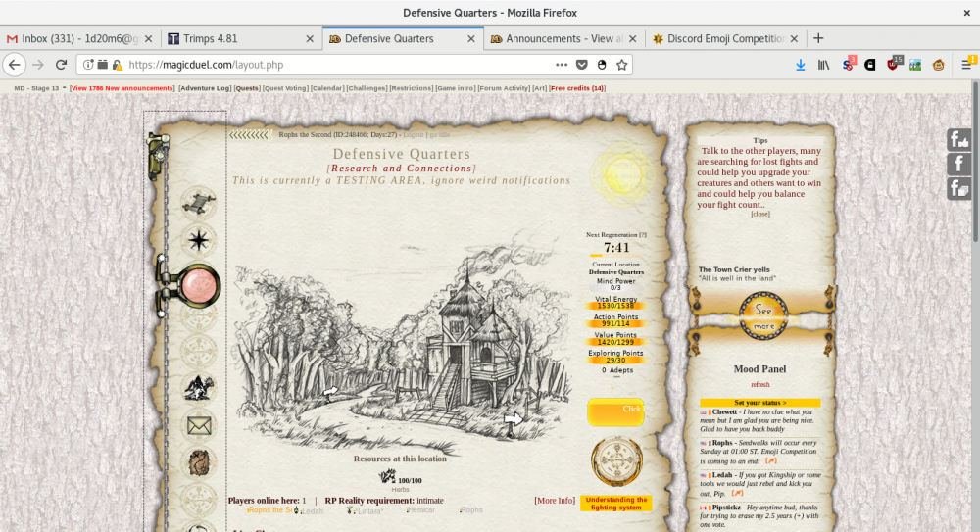The image size is (980, 532).
Task: Click the Facebook like icon
Action: (x=958, y=140)
